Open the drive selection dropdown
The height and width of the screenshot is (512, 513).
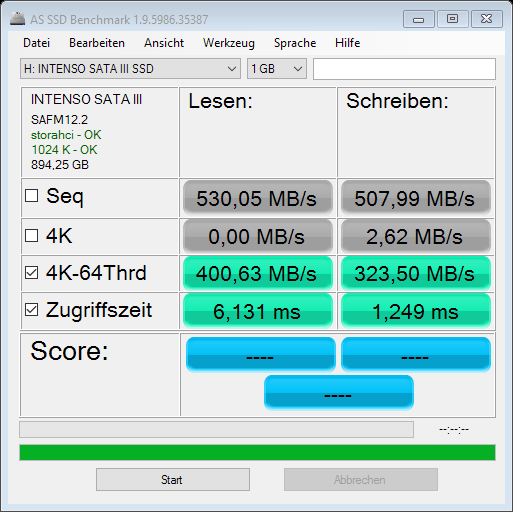coord(130,69)
